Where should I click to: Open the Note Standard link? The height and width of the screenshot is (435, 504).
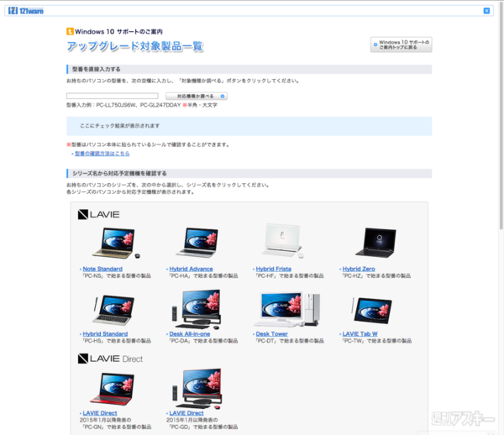click(102, 269)
